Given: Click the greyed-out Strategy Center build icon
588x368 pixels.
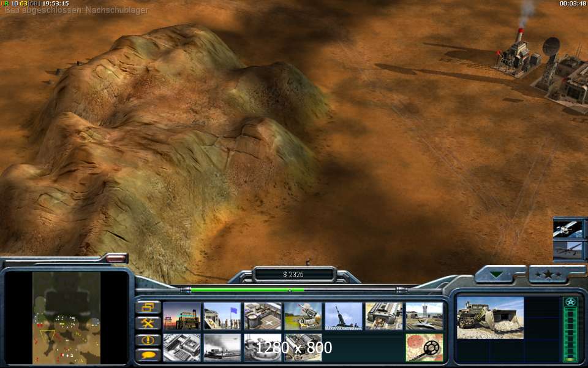Looking at the screenshot, I should 182,348.
